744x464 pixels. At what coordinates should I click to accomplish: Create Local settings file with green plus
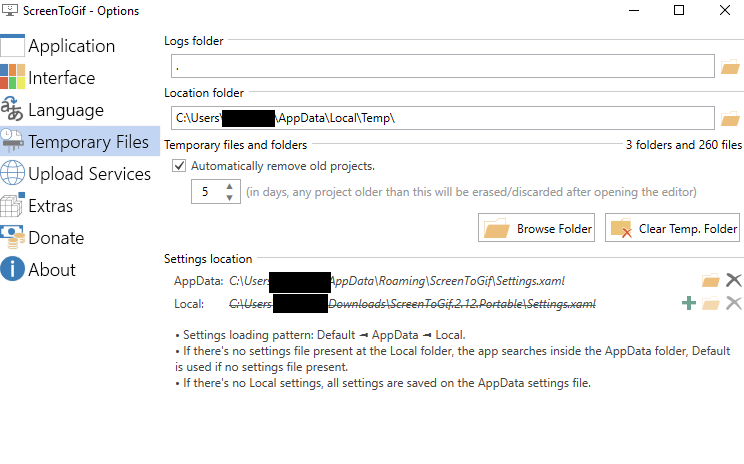pos(688,303)
